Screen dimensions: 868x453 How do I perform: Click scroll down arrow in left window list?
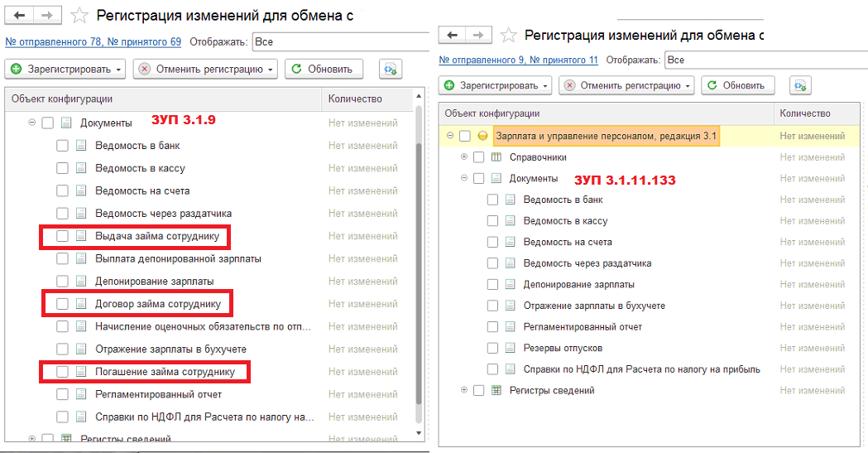pos(419,433)
